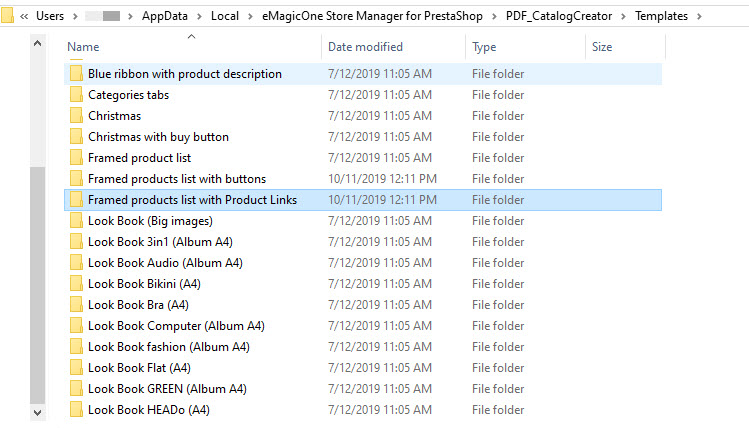Show hidden path via double-chevron breadcrumb
The height and width of the screenshot is (428, 749).
[24, 16]
